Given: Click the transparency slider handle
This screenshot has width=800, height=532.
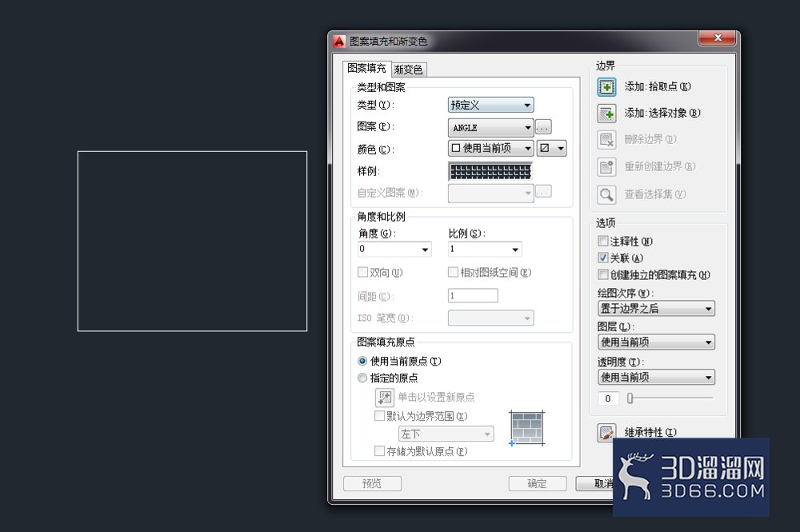Looking at the screenshot, I should [x=630, y=398].
